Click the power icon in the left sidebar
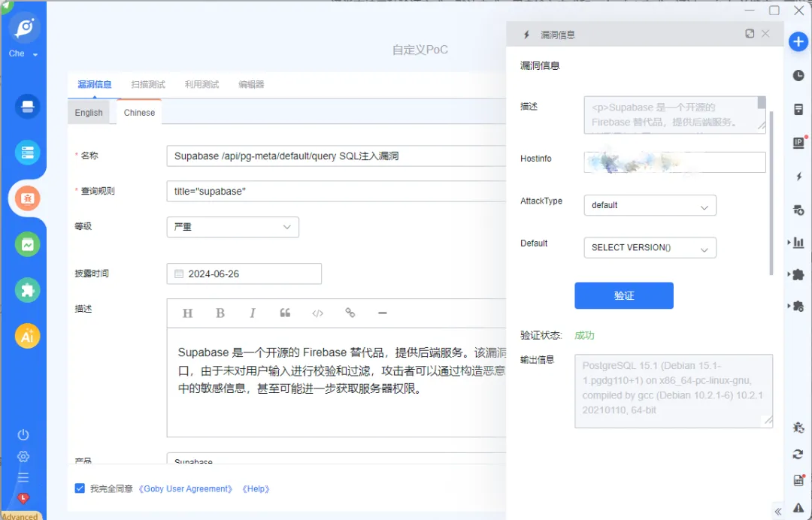Screen dimensions: 812x520 tap(23, 434)
